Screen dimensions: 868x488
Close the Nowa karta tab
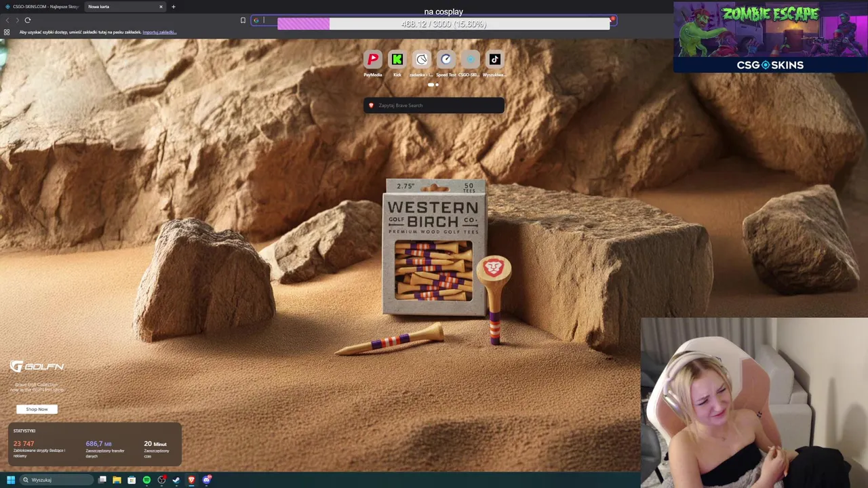[161, 7]
